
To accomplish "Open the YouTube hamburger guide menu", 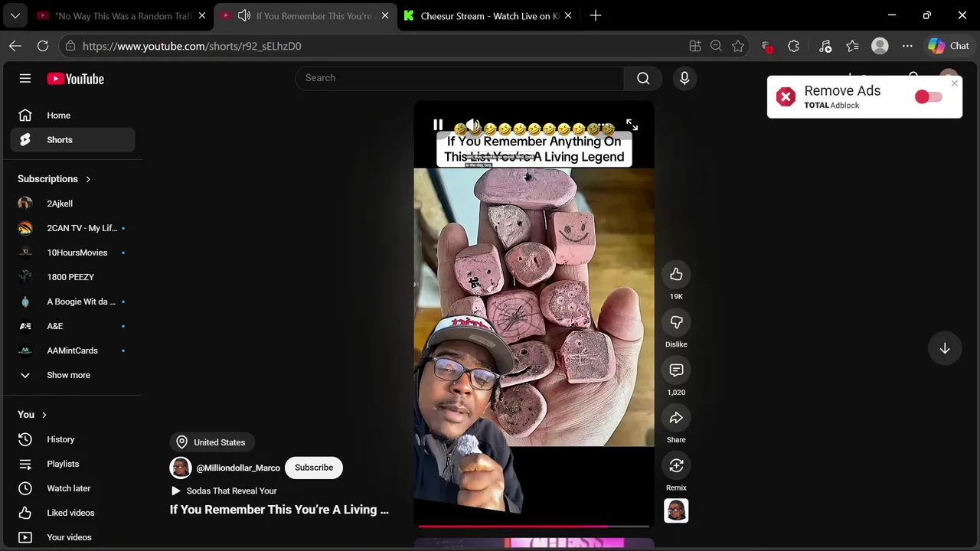I will [x=25, y=78].
